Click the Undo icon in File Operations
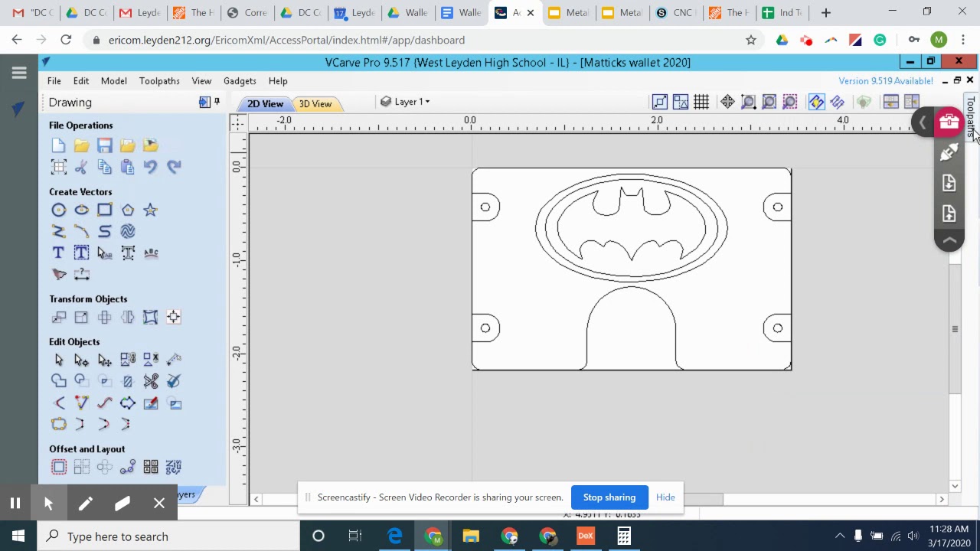Screen dimensions: 980x551 point(151,167)
